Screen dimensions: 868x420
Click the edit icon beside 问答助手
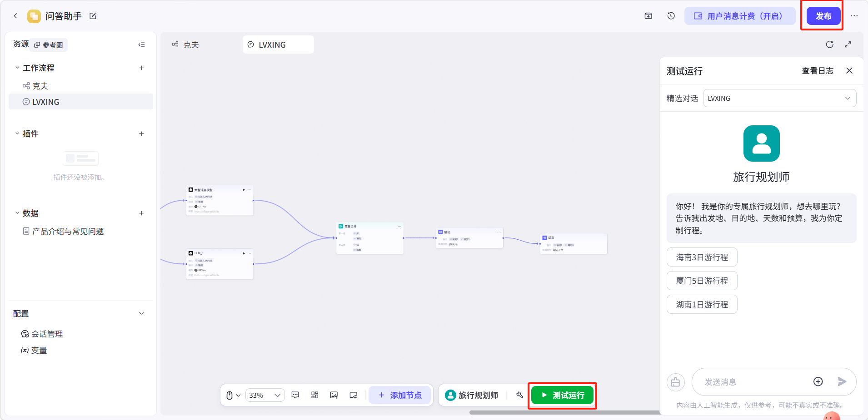coord(93,16)
